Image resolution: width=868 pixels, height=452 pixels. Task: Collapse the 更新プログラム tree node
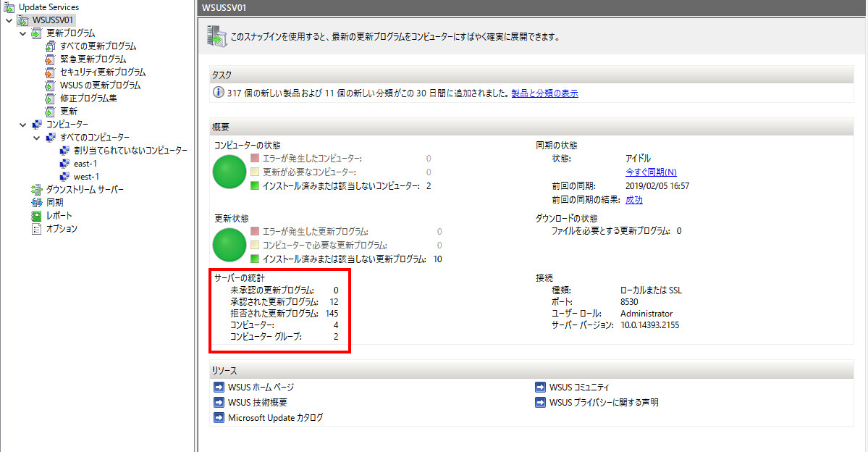pyautogui.click(x=22, y=33)
